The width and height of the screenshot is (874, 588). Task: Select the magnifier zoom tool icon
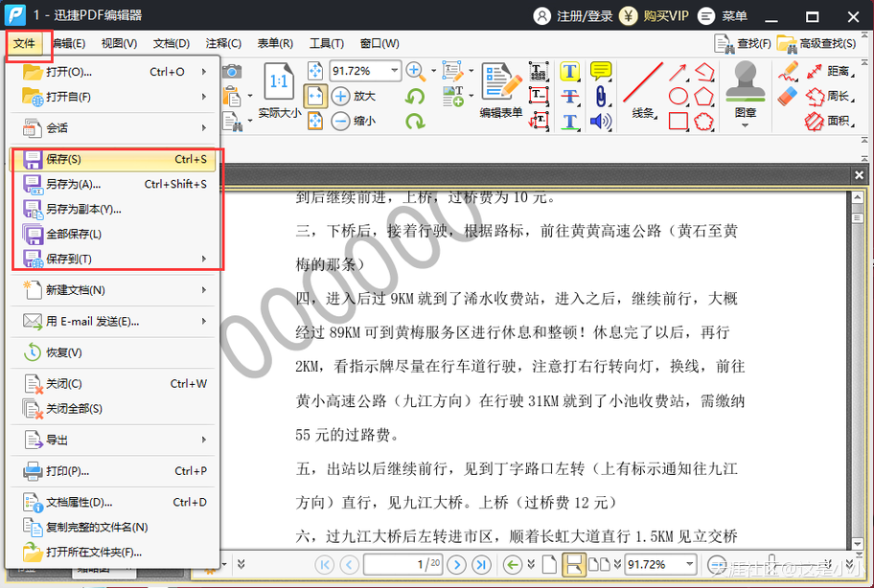414,71
